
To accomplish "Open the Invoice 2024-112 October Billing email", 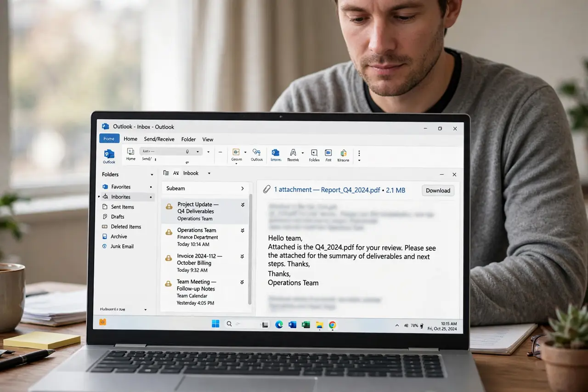I will [x=205, y=263].
